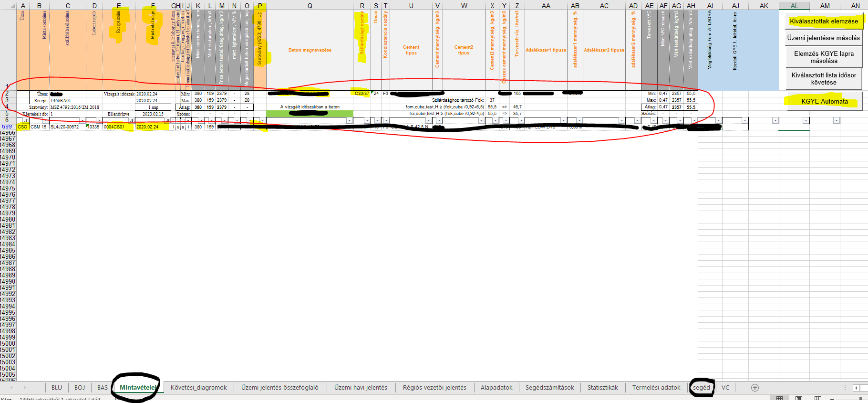Open filter dropdown for Cement2 tipus column W

(x=481, y=120)
